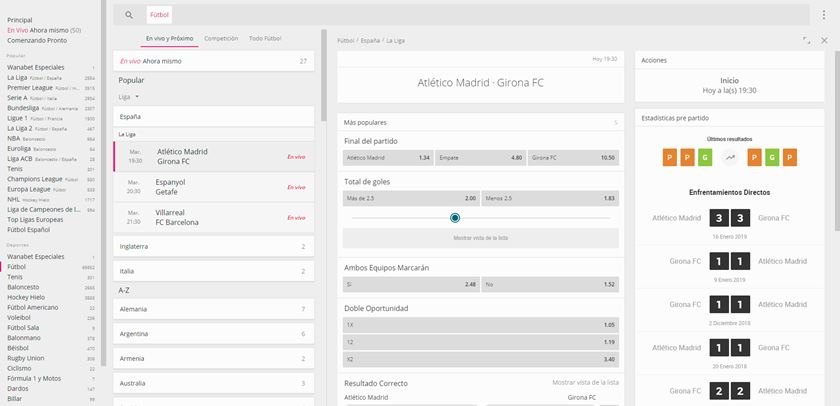This screenshot has height=406, width=840.
Task: Expand the España country section
Action: (214, 116)
